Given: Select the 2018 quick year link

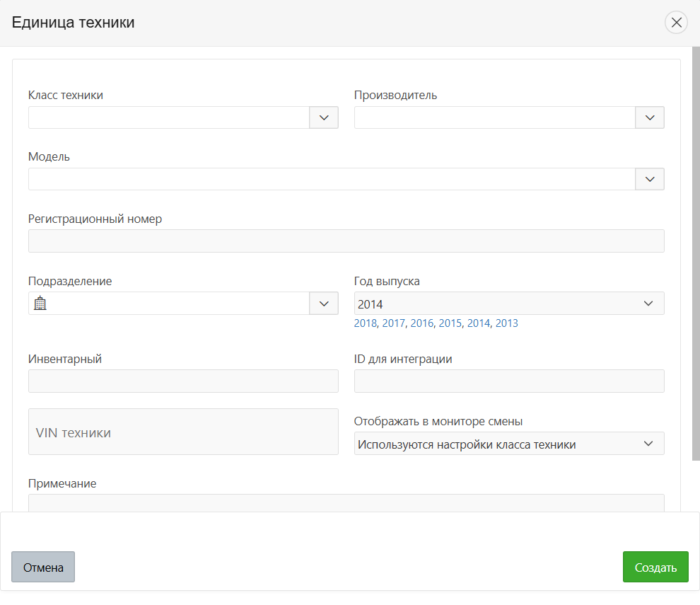Looking at the screenshot, I should point(365,323).
